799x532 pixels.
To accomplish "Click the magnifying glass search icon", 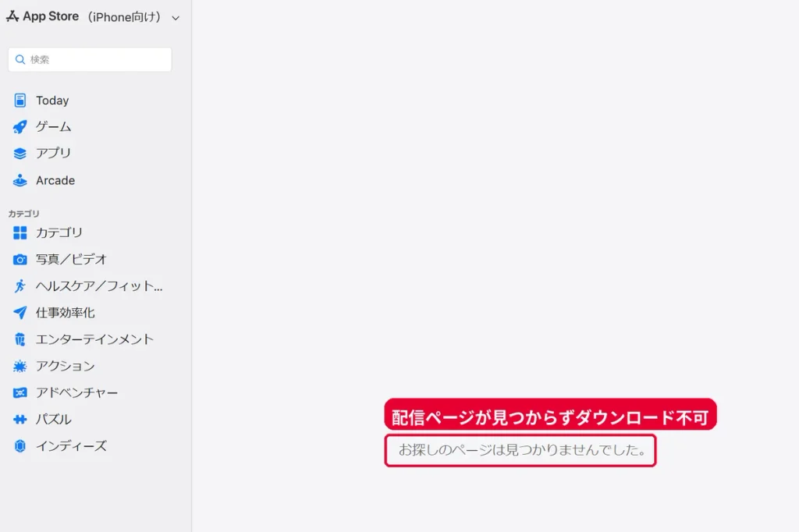I will pyautogui.click(x=20, y=59).
